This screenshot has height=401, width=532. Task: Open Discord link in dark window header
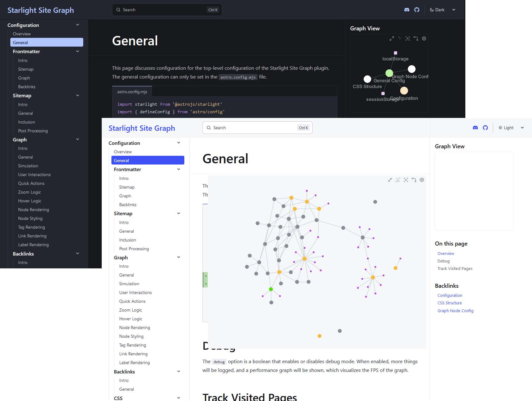click(x=407, y=10)
